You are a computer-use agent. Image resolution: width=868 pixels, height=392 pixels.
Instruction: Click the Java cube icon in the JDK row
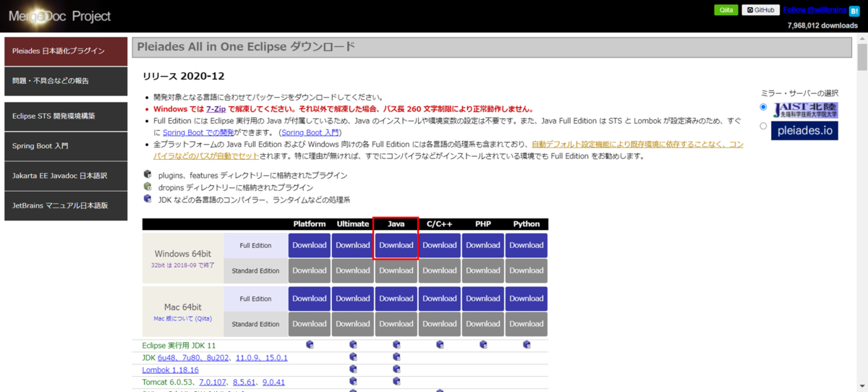click(396, 357)
